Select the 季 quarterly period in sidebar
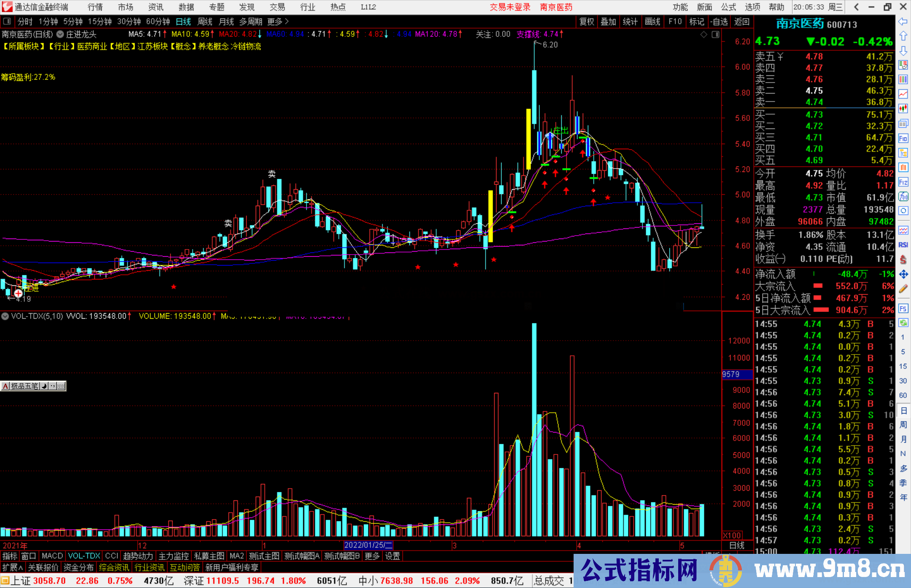 [x=903, y=483]
